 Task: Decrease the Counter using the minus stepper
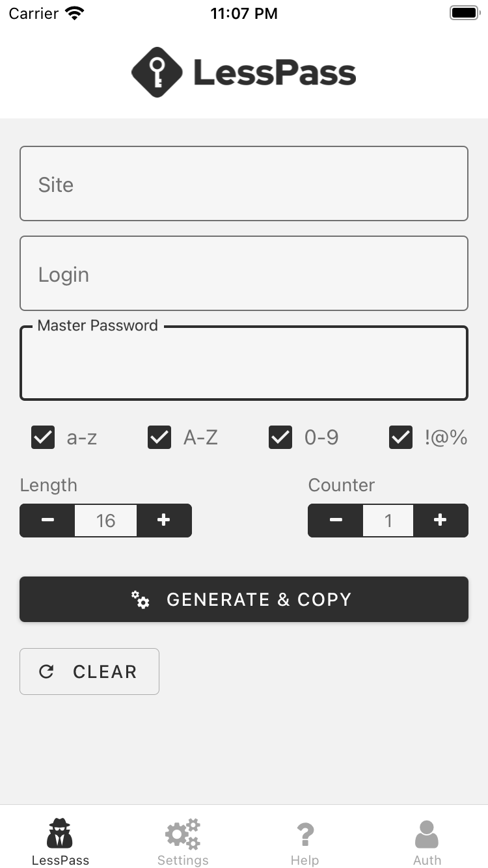tap(336, 521)
